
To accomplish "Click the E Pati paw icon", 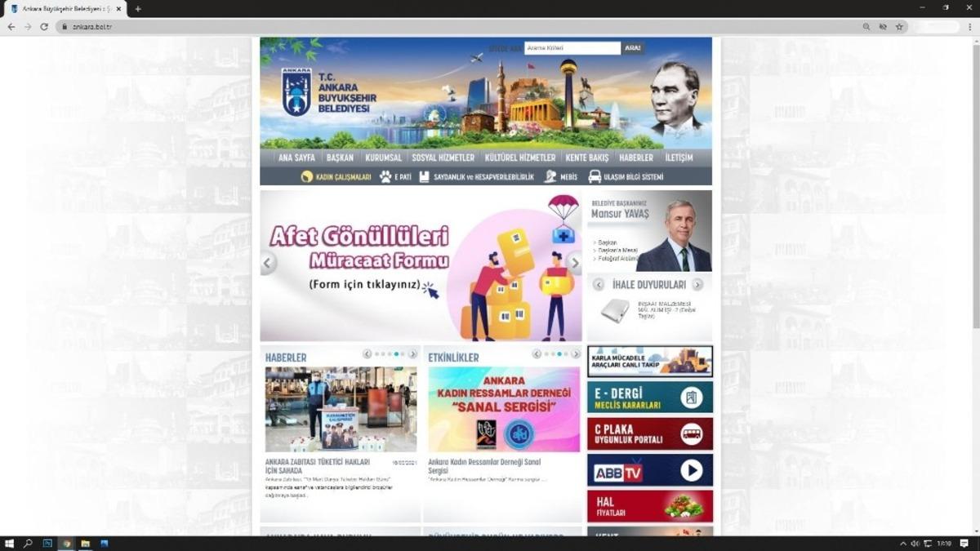I will click(x=385, y=176).
